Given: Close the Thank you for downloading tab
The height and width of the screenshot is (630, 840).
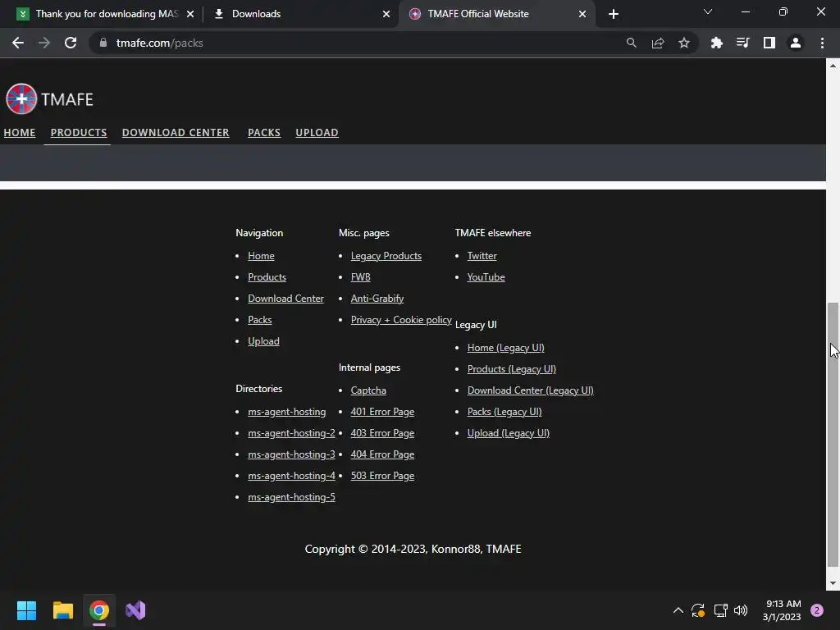Looking at the screenshot, I should pos(190,14).
